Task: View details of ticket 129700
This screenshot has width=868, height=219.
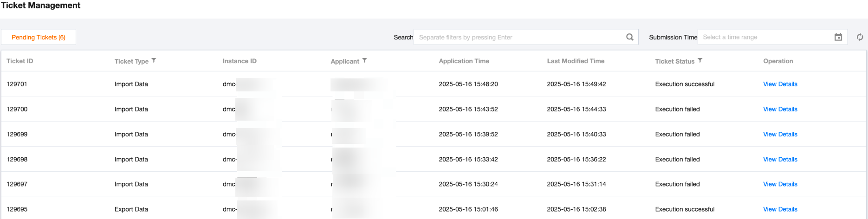Action: click(780, 109)
